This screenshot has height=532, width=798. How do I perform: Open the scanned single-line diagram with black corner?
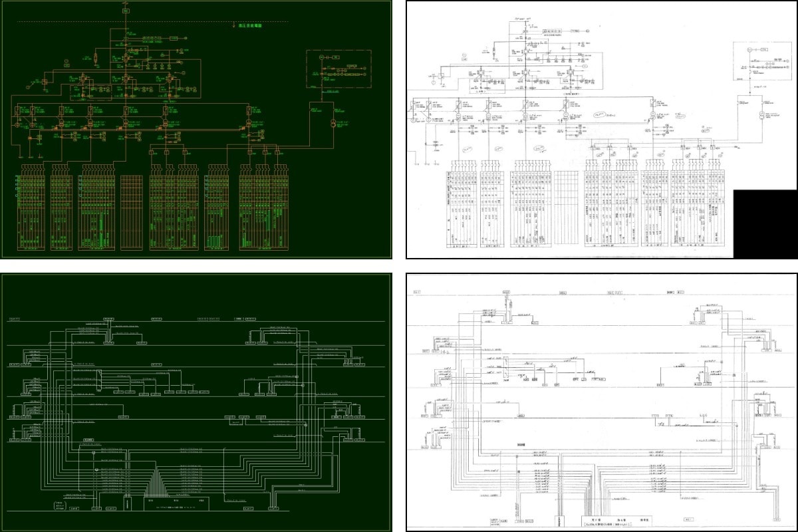602,130
